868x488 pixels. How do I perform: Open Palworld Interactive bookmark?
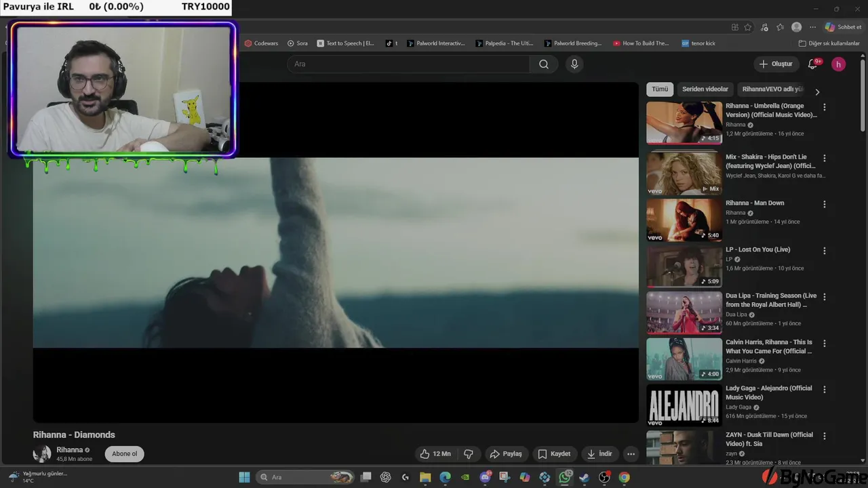436,43
